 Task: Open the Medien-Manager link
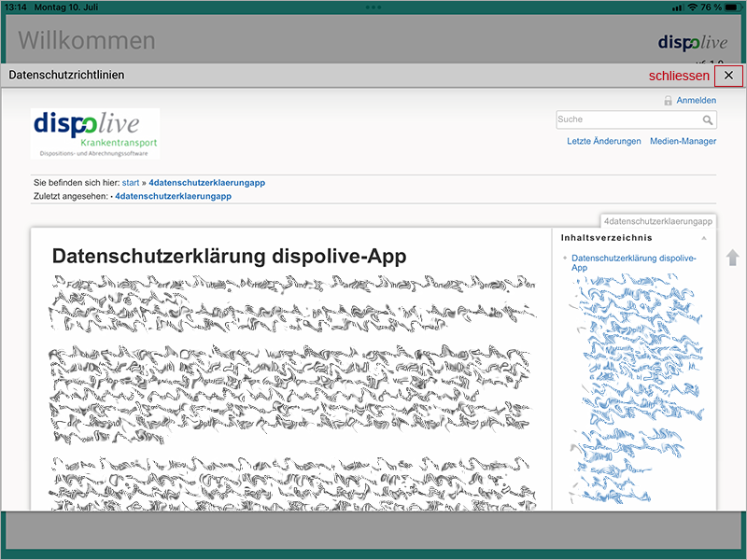point(683,142)
